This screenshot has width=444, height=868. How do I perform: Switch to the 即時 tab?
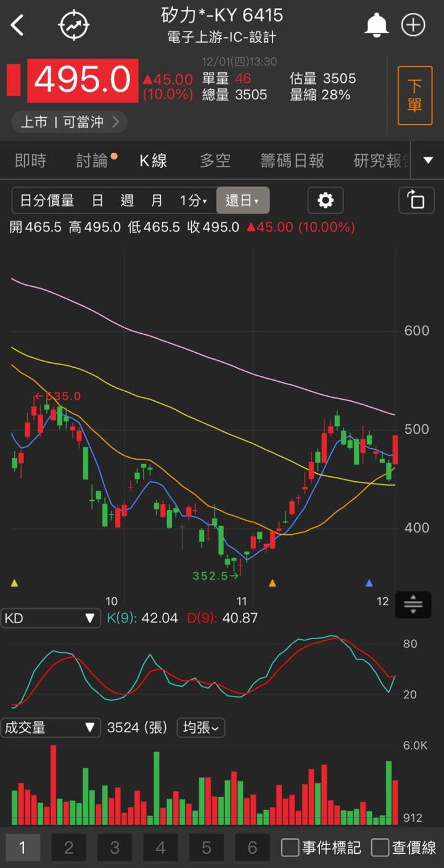(x=31, y=161)
